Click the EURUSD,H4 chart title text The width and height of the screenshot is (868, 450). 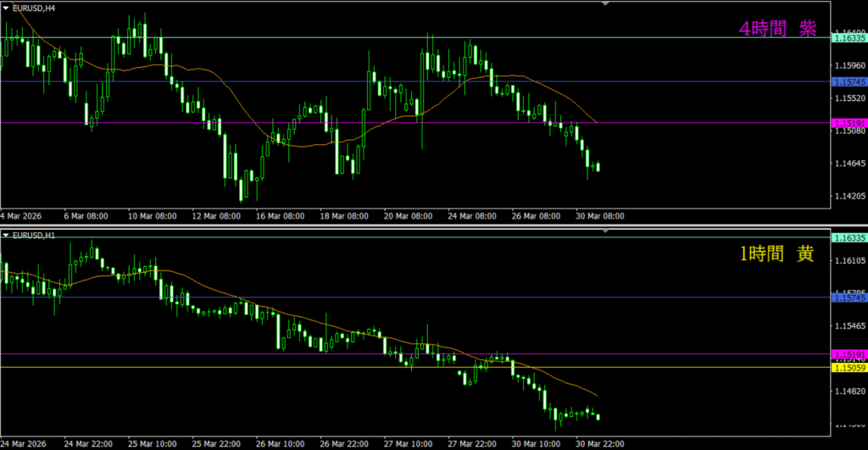[x=35, y=8]
